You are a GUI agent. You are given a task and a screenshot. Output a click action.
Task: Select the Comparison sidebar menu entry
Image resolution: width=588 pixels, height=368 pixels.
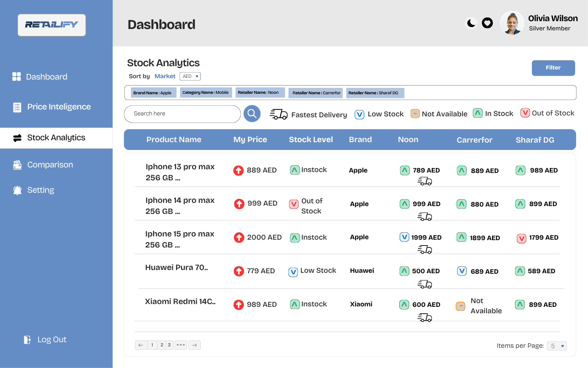point(50,164)
